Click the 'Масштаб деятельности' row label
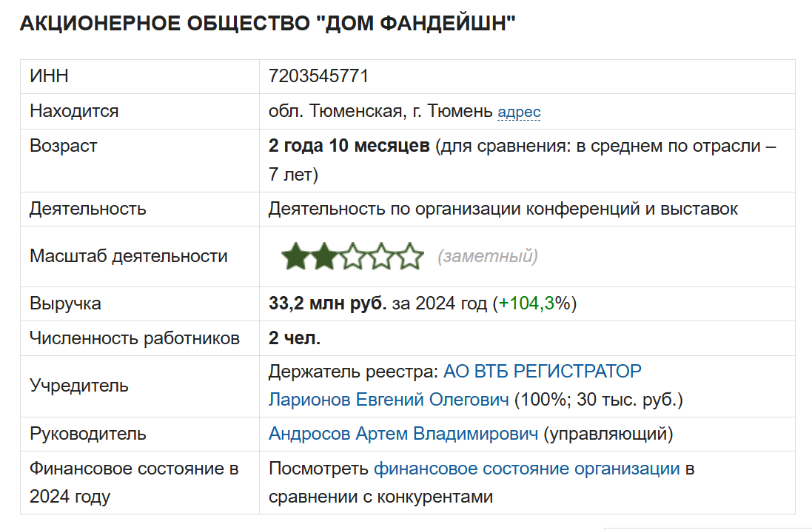Viewport: 812px width, 530px height. point(128,257)
